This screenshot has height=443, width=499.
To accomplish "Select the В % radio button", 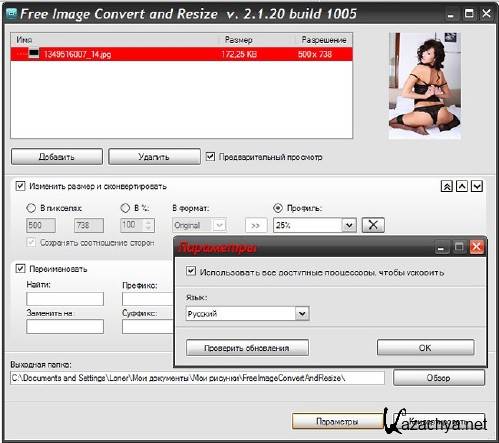I will [125, 208].
